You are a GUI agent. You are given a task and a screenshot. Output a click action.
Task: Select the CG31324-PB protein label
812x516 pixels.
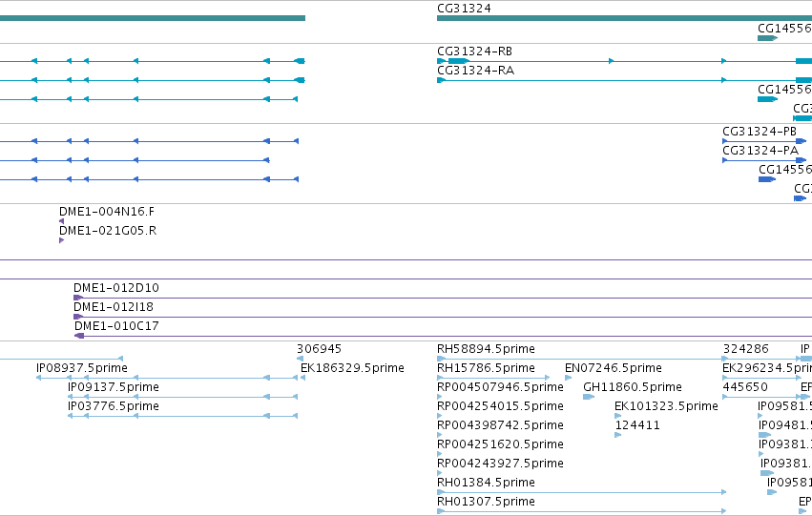pos(760,132)
